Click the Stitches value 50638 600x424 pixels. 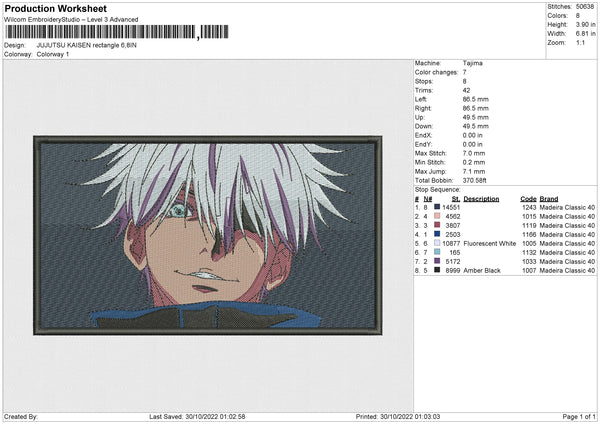[585, 7]
